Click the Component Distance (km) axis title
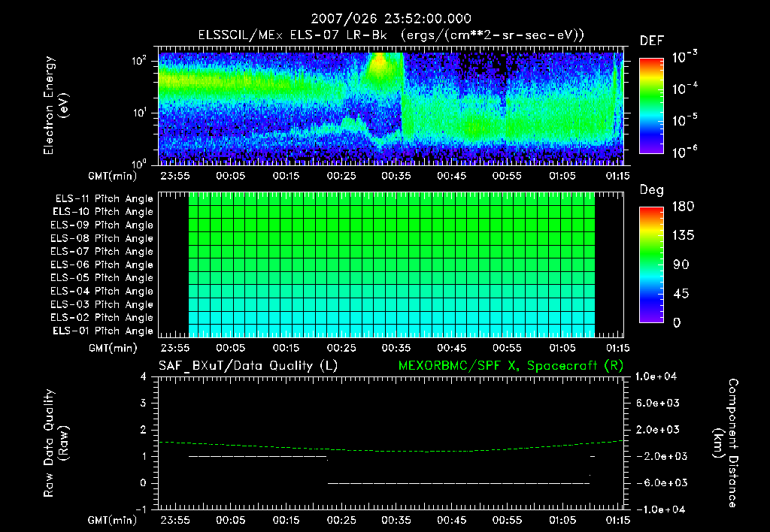Image resolution: width=770 pixels, height=532 pixels. tap(726, 443)
